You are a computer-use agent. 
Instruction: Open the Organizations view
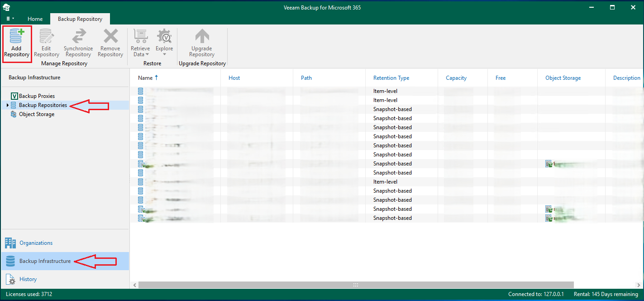point(65,243)
